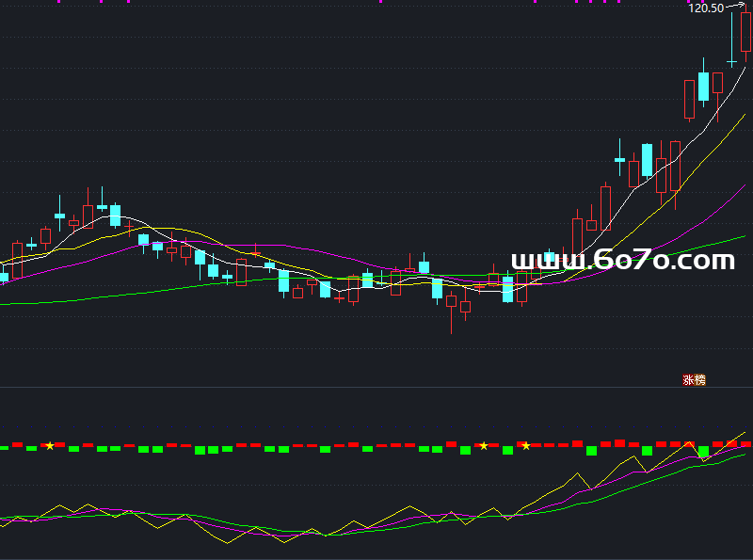The width and height of the screenshot is (753, 560).
Task: Click right end of magenta moving average line
Action: (744, 186)
